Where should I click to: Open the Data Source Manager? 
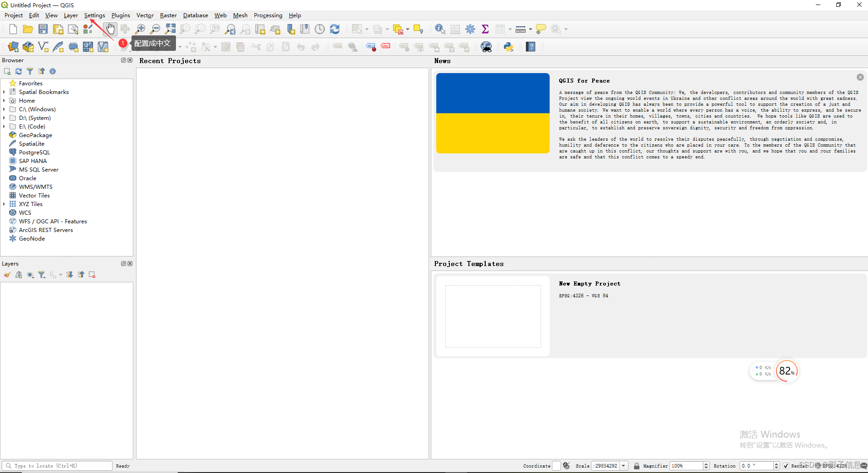click(13, 47)
